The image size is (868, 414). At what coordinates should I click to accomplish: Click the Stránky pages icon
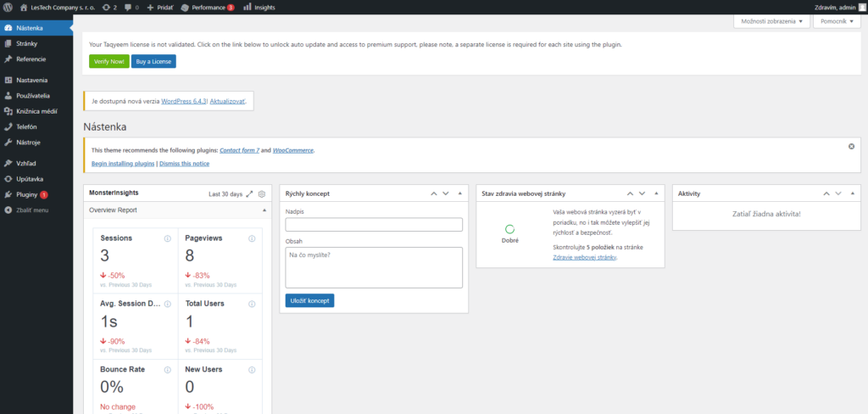tap(8, 43)
